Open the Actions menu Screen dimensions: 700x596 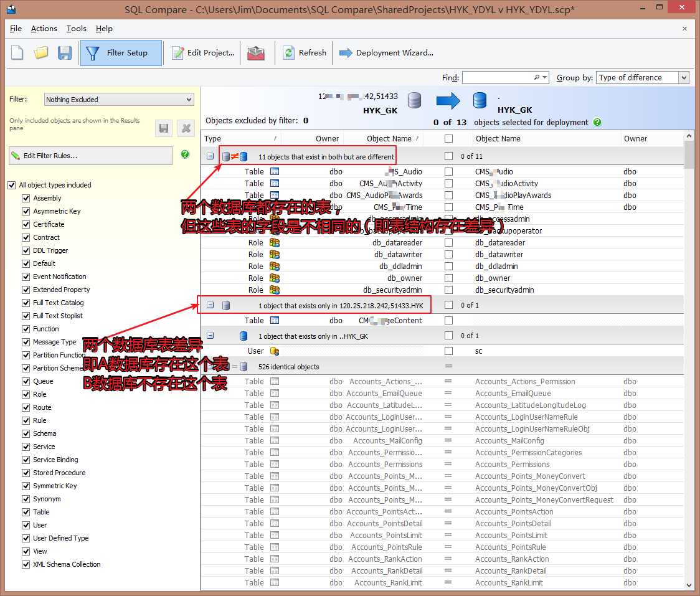coord(44,29)
